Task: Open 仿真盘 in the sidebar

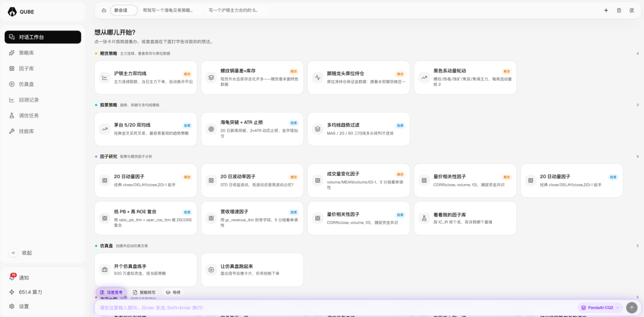Action: click(43, 84)
